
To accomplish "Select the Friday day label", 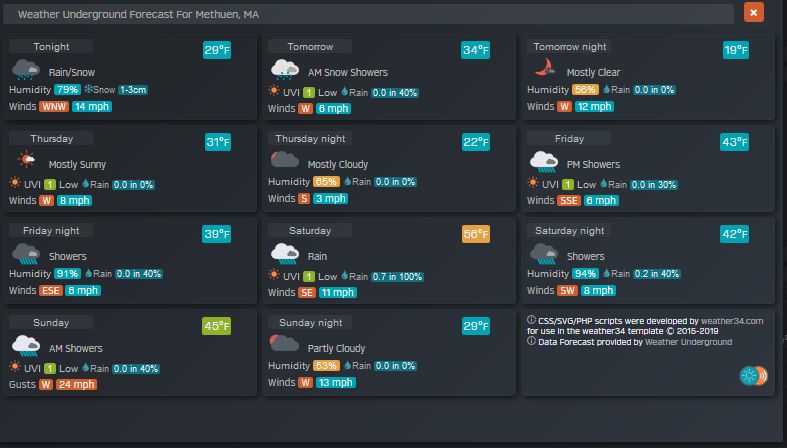I will 569,138.
